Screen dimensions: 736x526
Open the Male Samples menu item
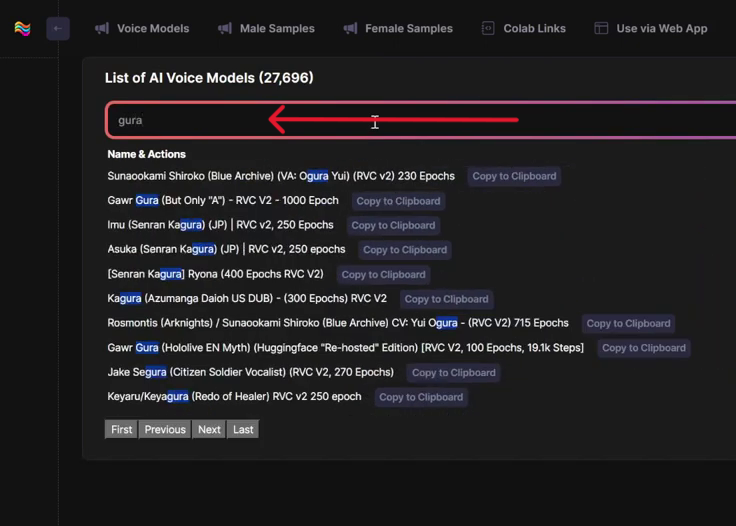pos(277,29)
